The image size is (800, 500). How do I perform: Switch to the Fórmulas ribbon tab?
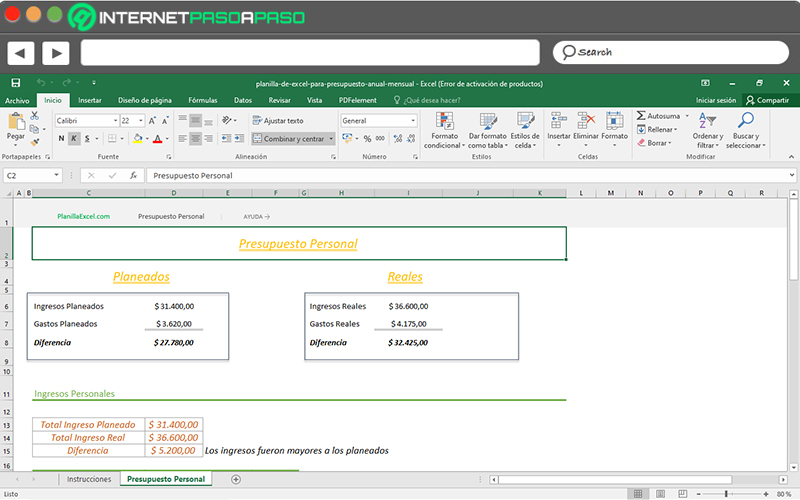[203, 101]
